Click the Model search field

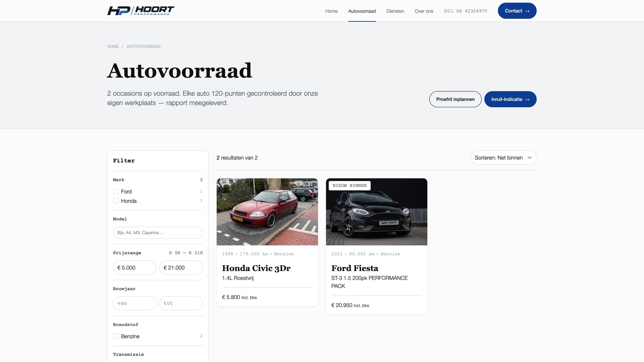tap(158, 233)
